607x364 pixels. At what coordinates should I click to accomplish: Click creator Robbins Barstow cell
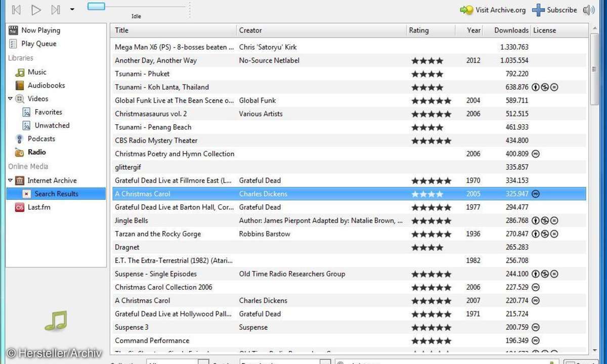[265, 234]
